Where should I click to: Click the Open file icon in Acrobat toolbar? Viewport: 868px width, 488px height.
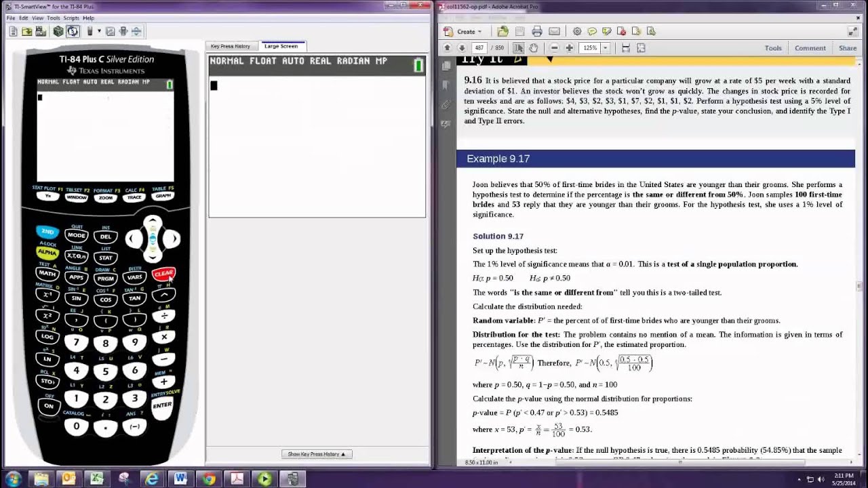502,31
